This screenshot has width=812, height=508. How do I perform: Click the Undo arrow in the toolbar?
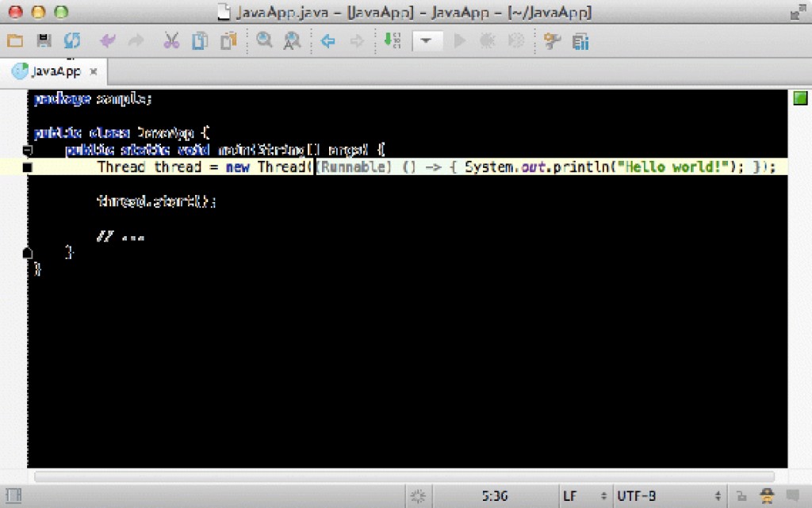point(107,41)
